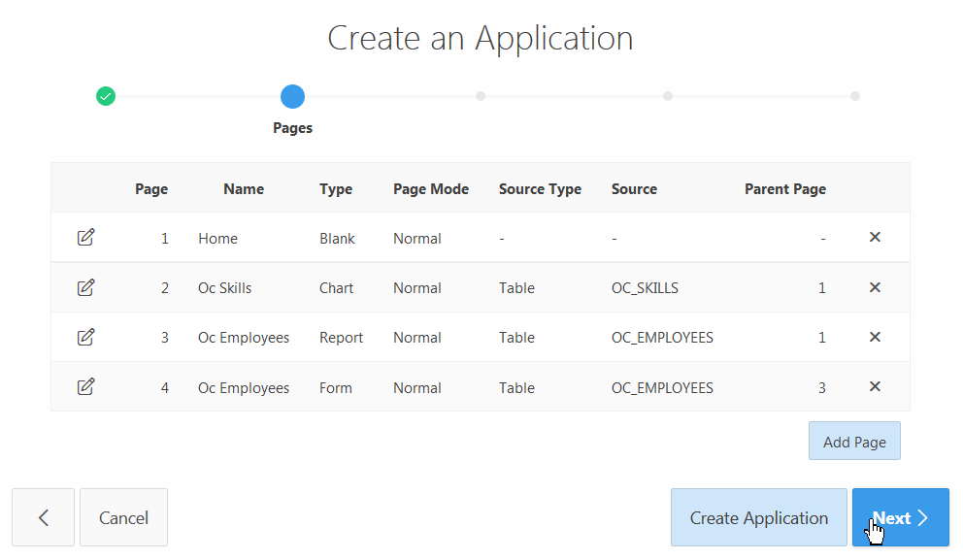
Task: Delete the Home page with the X icon
Action: click(875, 237)
